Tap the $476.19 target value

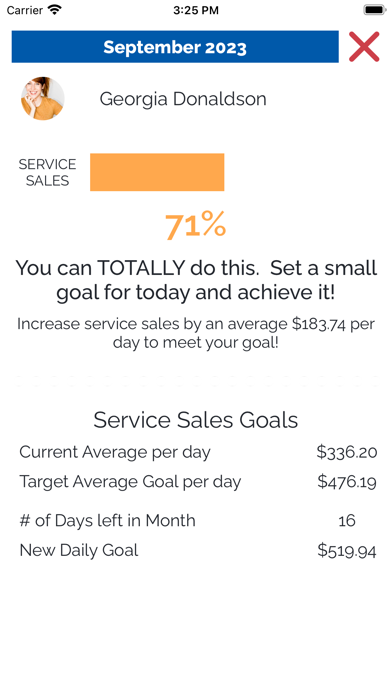(x=347, y=482)
